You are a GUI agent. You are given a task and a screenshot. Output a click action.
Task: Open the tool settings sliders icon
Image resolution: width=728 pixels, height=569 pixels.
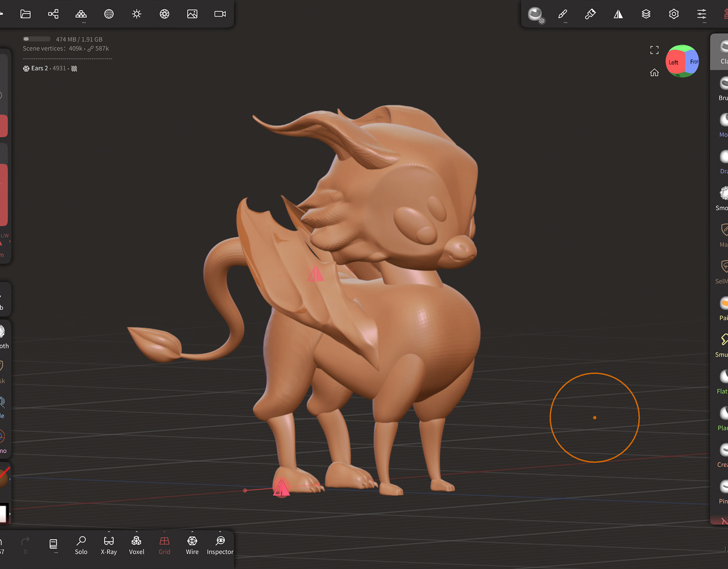point(701,14)
